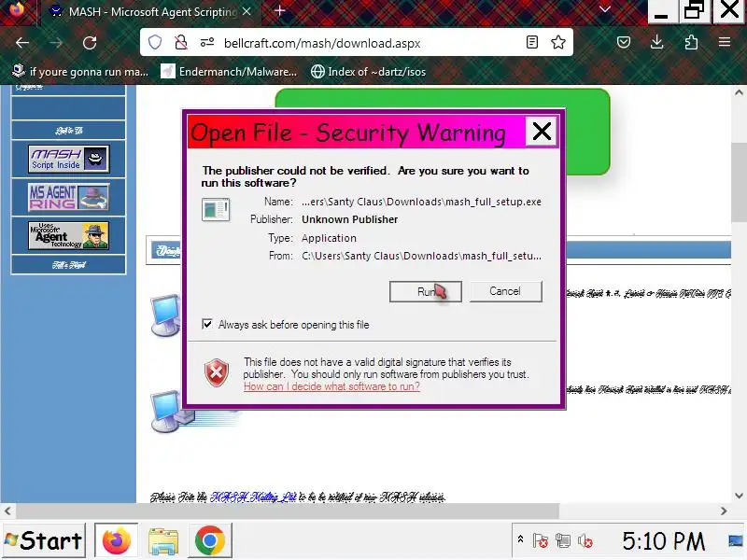This screenshot has height=560, width=747.
Task: Open the tracking protection shield icon
Action: [155, 43]
